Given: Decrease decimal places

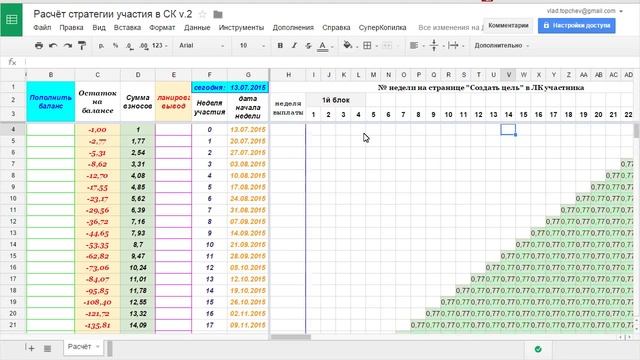Looking at the screenshot, I should pos(129,46).
